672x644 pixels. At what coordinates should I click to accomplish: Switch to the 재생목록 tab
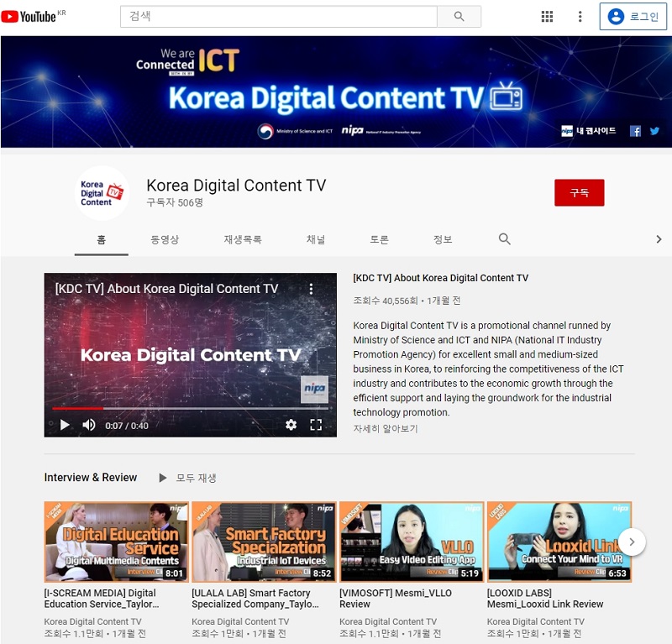coord(243,239)
